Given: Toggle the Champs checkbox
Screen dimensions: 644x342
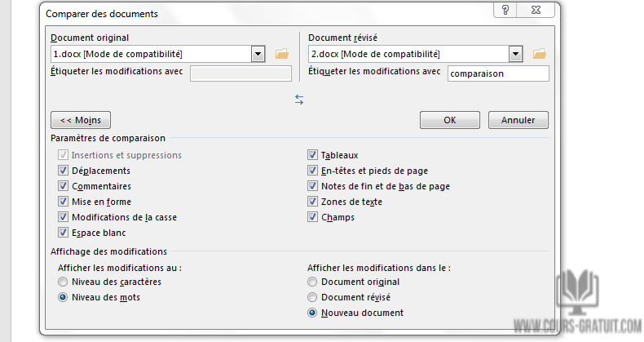Looking at the screenshot, I should [x=312, y=217].
